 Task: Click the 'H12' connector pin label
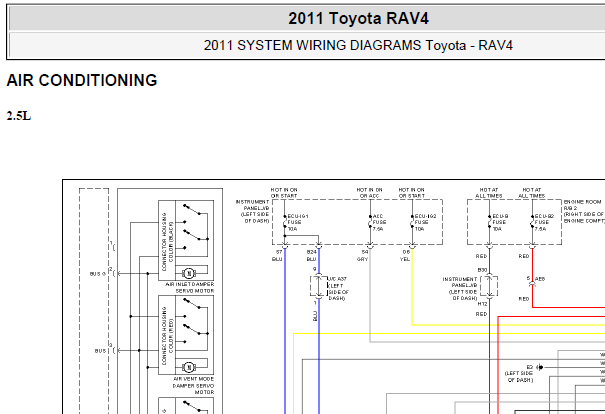482,304
